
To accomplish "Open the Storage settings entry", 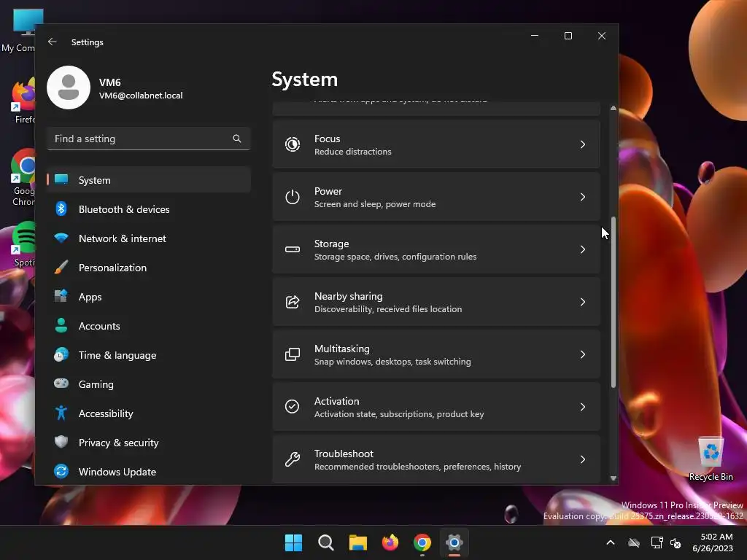I will [x=436, y=249].
